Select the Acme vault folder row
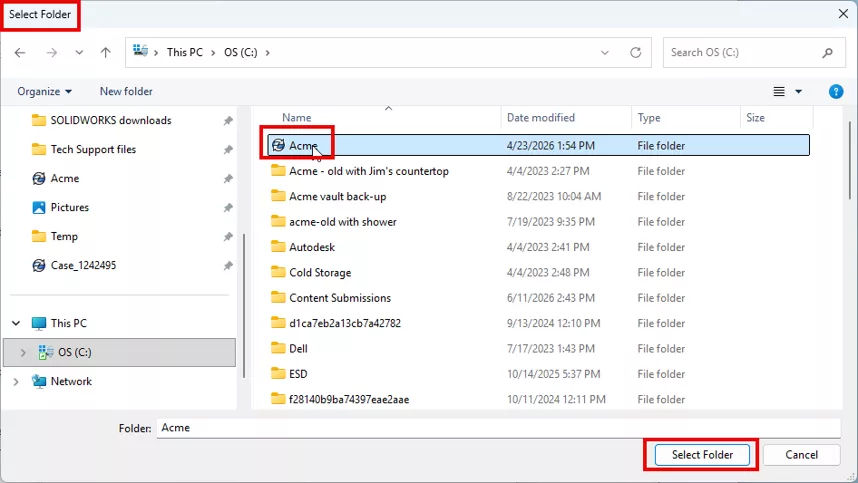858x483 pixels. [x=538, y=146]
